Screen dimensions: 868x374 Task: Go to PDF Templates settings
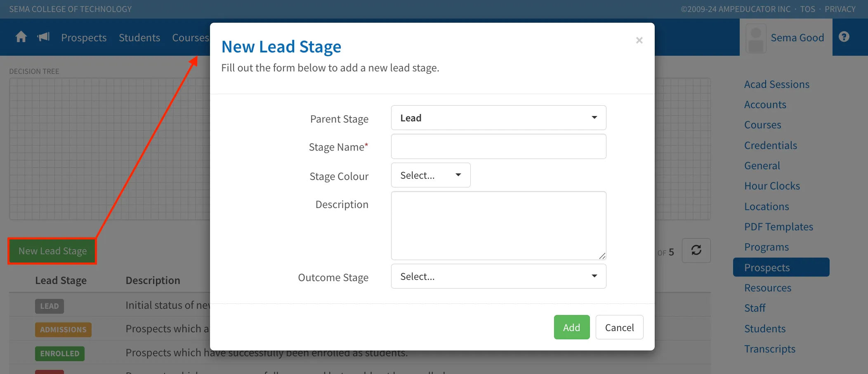tap(778, 227)
